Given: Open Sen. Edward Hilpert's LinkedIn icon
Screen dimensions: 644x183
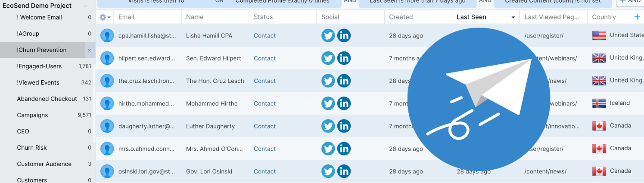Looking at the screenshot, I should pyautogui.click(x=344, y=58).
